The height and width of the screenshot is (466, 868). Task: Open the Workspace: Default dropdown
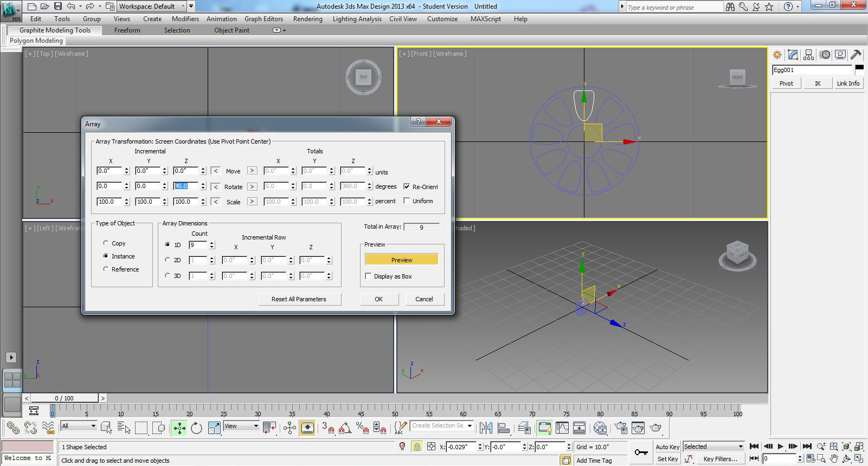click(152, 7)
